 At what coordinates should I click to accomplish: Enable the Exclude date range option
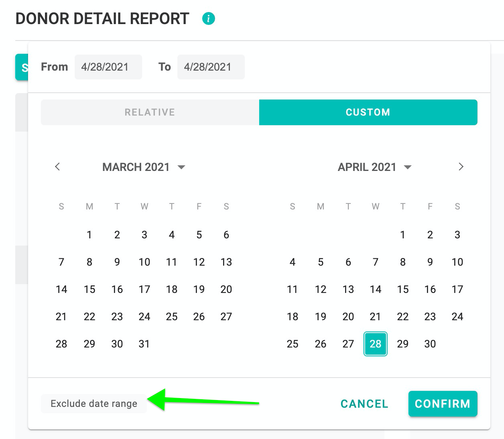tap(93, 404)
